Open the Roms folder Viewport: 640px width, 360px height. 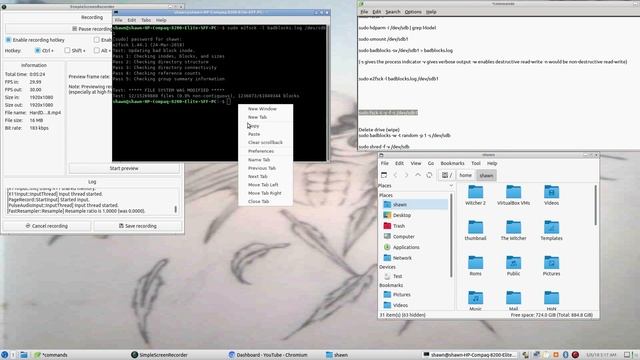point(476,266)
